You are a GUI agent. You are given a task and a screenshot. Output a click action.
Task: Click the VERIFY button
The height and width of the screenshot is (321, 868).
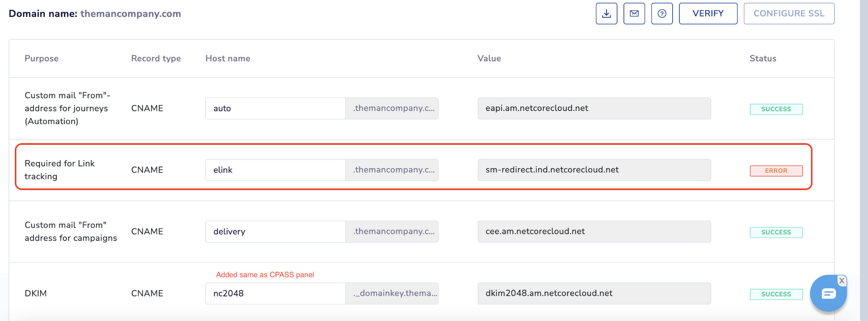coord(708,14)
